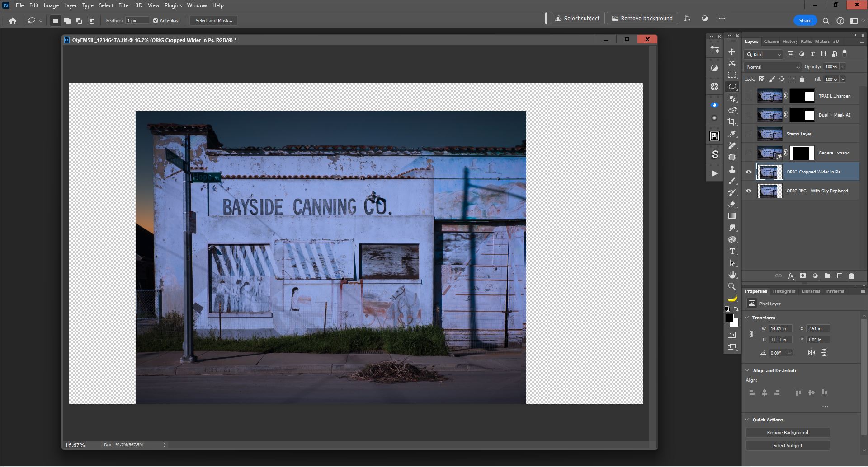868x467 pixels.
Task: Uncheck the Anti-alias checkbox
Action: pyautogui.click(x=156, y=21)
